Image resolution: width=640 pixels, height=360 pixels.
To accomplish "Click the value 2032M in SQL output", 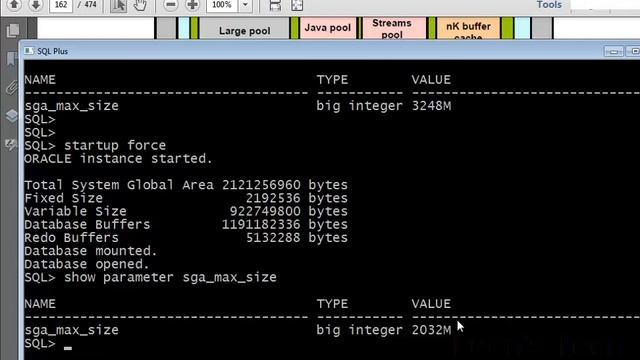I will [431, 330].
